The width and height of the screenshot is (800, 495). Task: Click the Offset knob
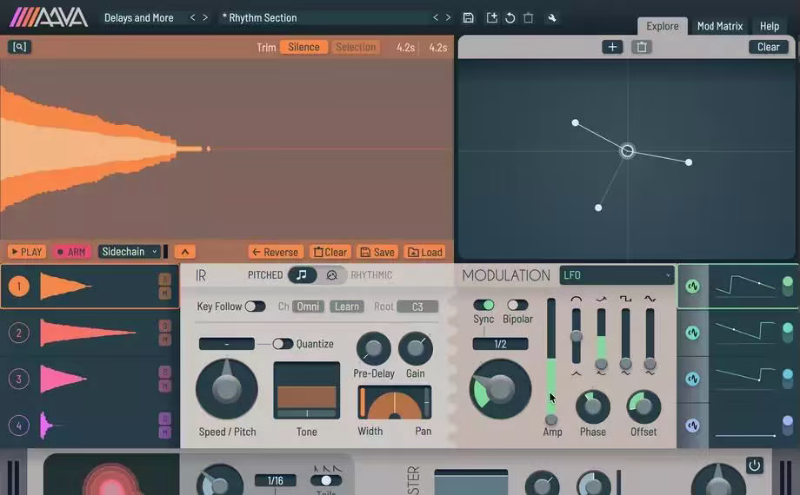click(x=643, y=407)
